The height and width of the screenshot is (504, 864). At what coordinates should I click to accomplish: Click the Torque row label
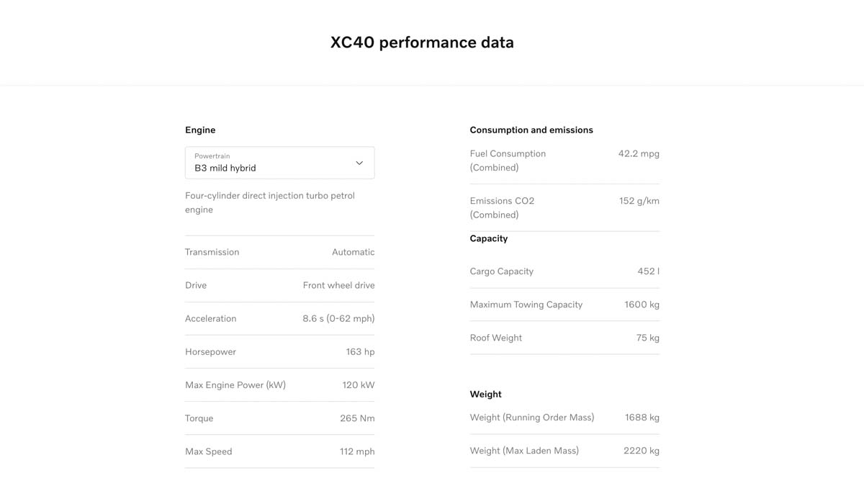click(199, 418)
